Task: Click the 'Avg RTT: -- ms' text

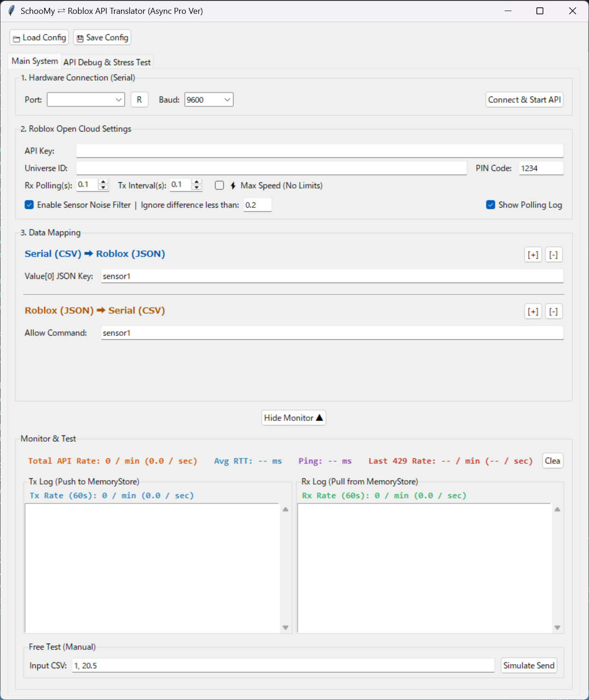Action: pos(248,461)
